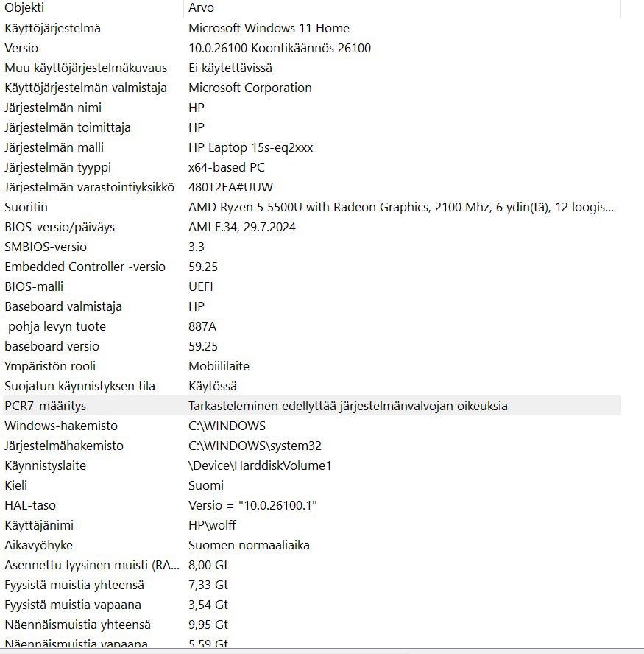This screenshot has height=654, width=644.
Task: Select the Asennettu fyysinen muisti row
Action: [x=312, y=565]
